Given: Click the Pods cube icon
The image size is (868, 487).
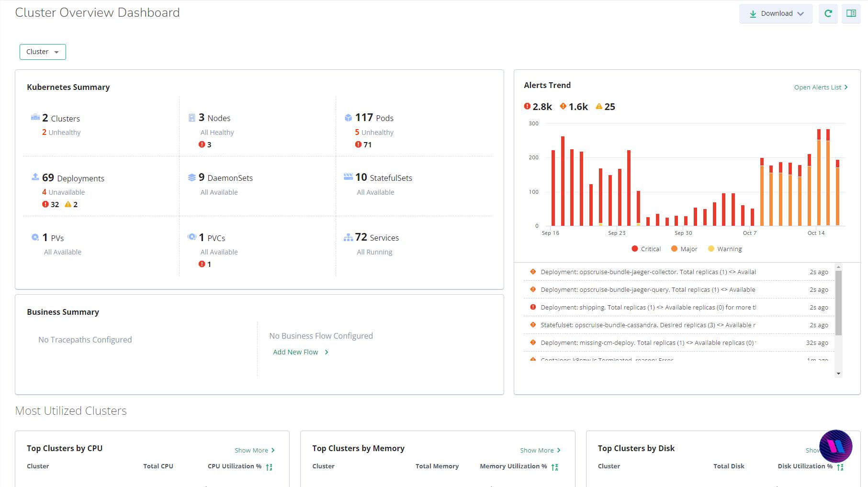Looking at the screenshot, I should pos(348,118).
